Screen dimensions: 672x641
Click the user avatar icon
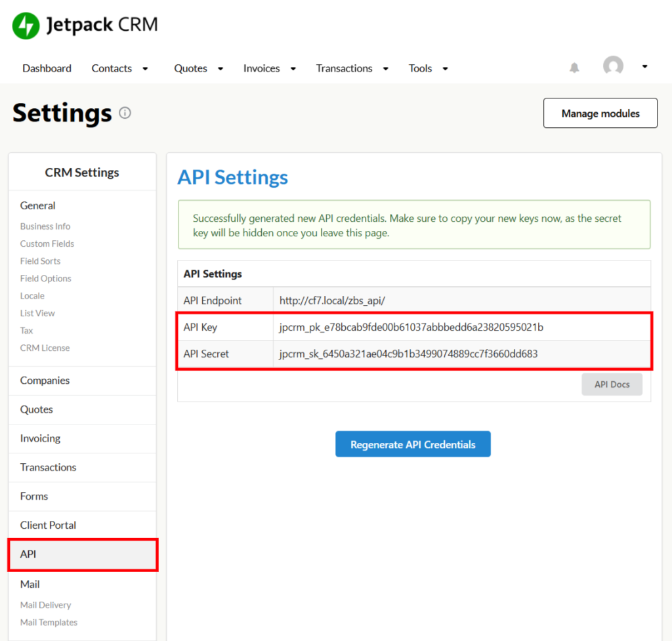tap(614, 66)
